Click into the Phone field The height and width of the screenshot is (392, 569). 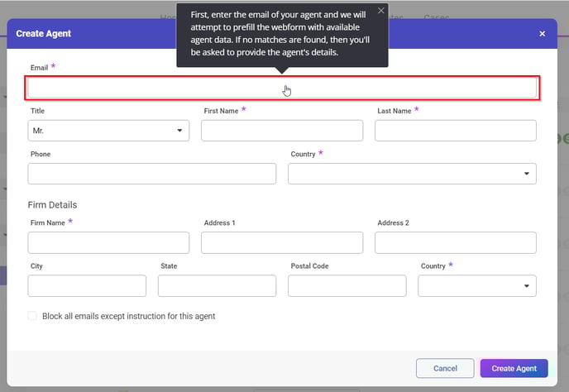tap(151, 174)
